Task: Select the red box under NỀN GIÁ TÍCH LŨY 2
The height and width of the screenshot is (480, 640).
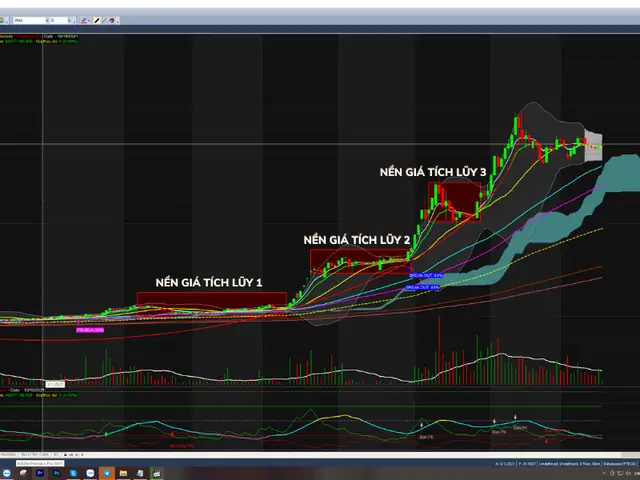Action: [x=359, y=261]
